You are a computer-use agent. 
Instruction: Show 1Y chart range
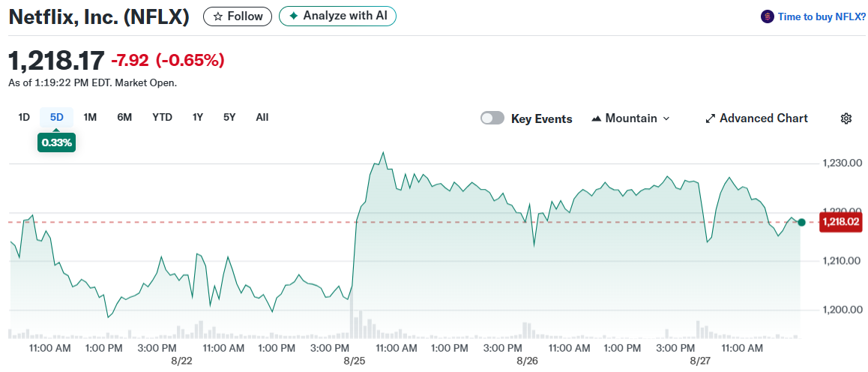click(x=198, y=117)
